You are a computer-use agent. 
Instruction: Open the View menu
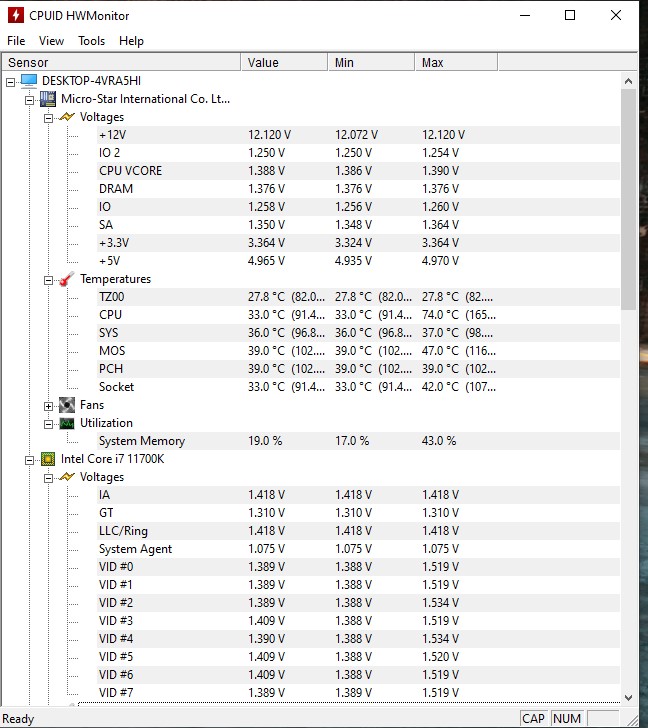(51, 41)
